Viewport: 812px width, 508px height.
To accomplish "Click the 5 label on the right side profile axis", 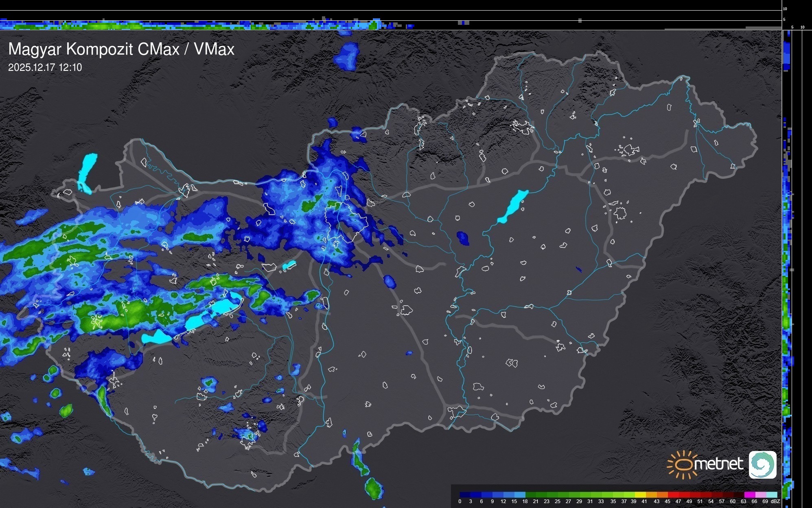I will [x=792, y=27].
